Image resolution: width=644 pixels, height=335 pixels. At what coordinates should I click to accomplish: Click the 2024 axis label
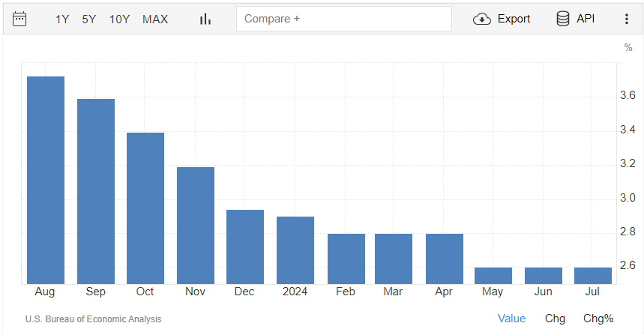pyautogui.click(x=295, y=292)
